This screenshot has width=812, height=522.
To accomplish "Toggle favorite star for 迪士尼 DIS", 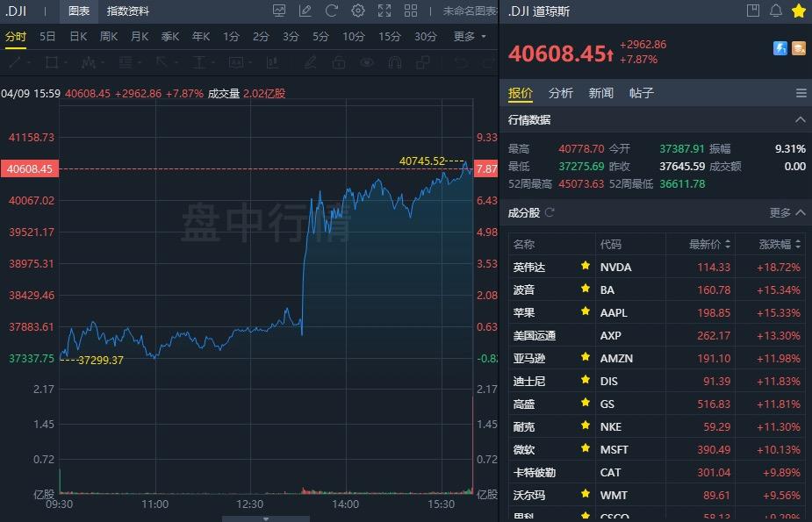I will (x=586, y=379).
